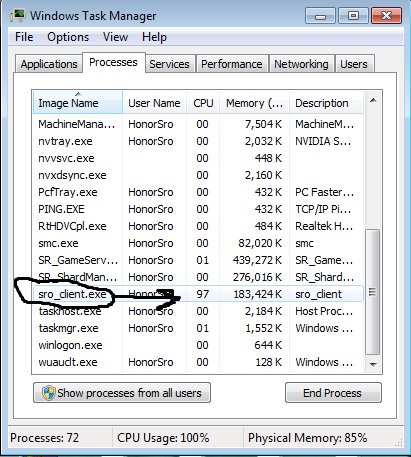Viewport: 411px width, 457px height.
Task: Click Show processes from all users
Action: coord(122,393)
